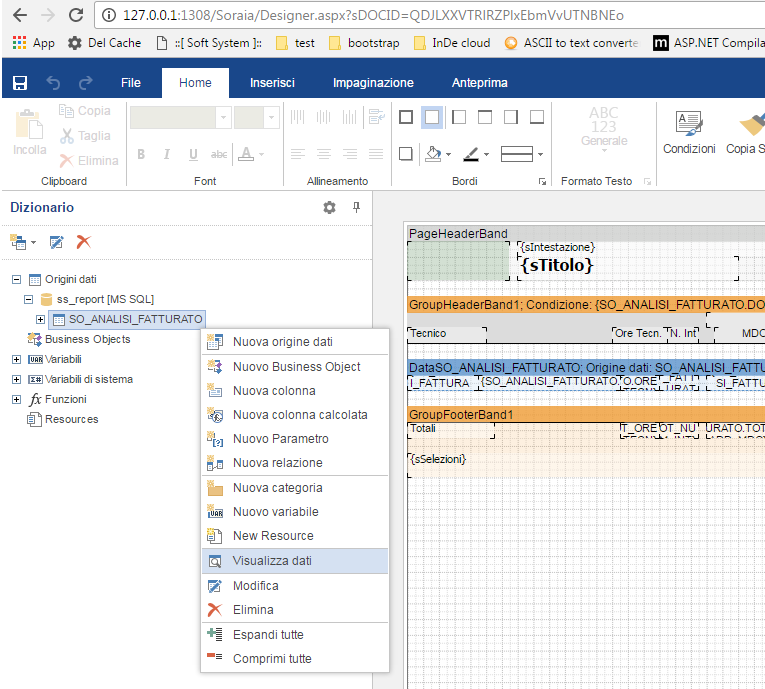Viewport: 765px width, 689px height.
Task: Select Nuovo Parametro menu entry
Action: [x=295, y=439]
